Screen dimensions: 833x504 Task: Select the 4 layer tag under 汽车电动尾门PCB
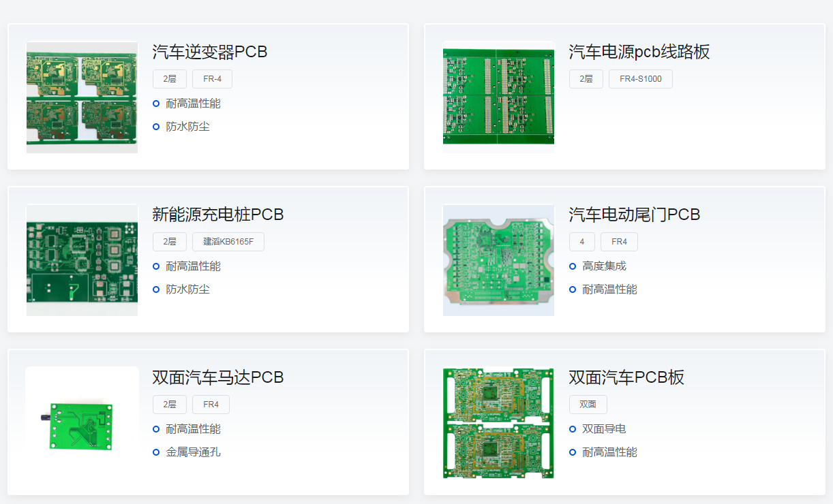coord(582,242)
